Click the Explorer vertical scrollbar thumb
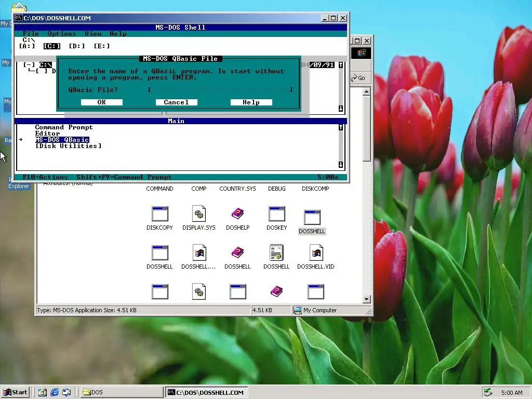 366,129
